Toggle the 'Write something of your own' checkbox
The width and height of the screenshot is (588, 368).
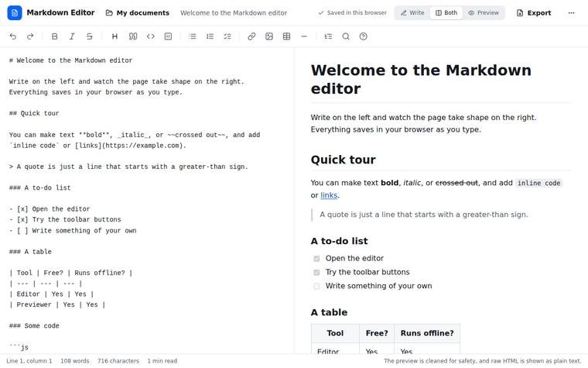316,286
